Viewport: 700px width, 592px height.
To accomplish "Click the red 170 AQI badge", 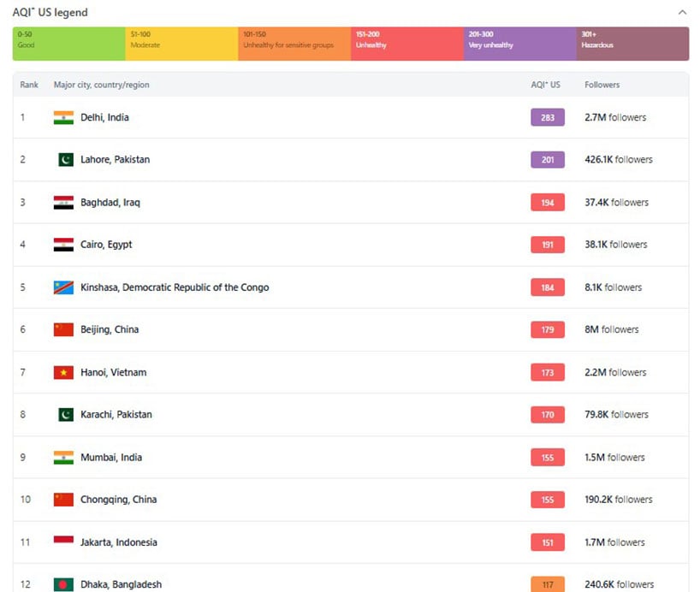I will tap(548, 415).
